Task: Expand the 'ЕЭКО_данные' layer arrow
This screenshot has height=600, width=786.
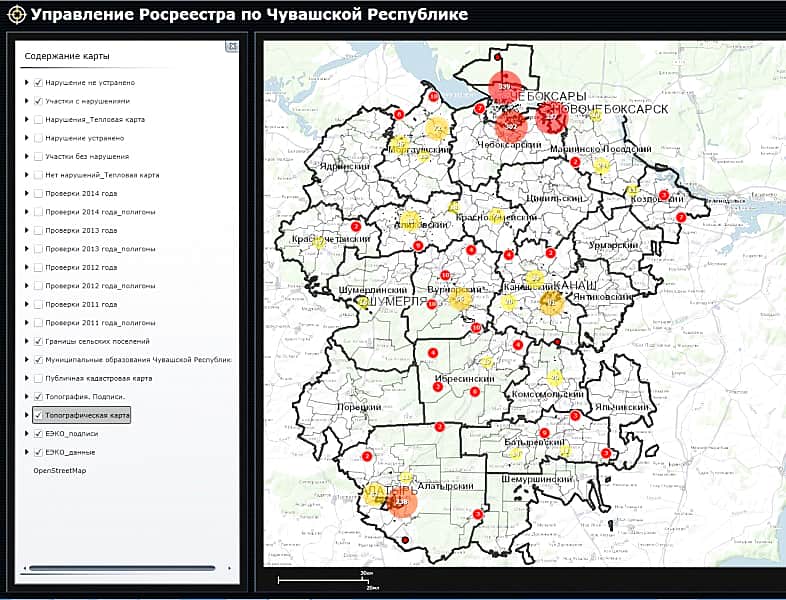Action: click(x=27, y=452)
